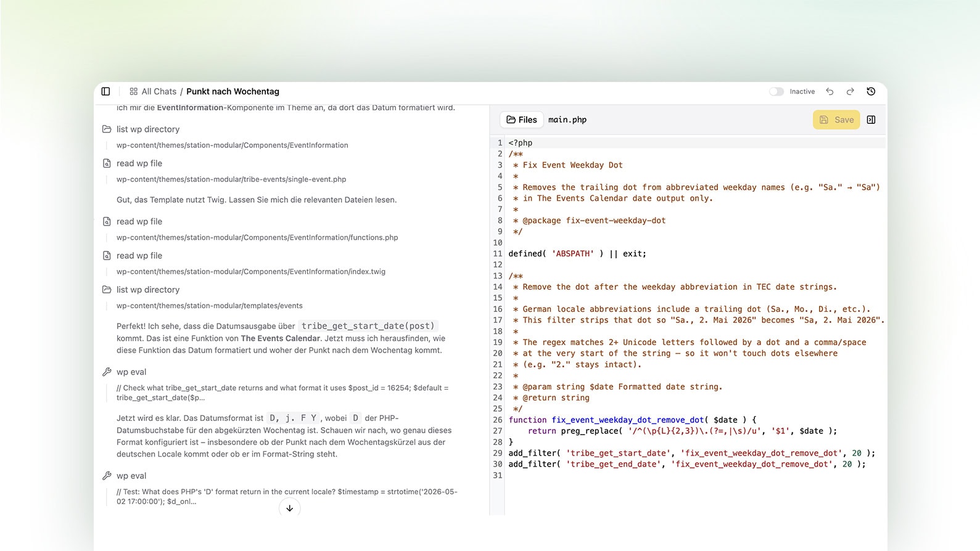Expand read wp file for single-event.php

pos(139,163)
